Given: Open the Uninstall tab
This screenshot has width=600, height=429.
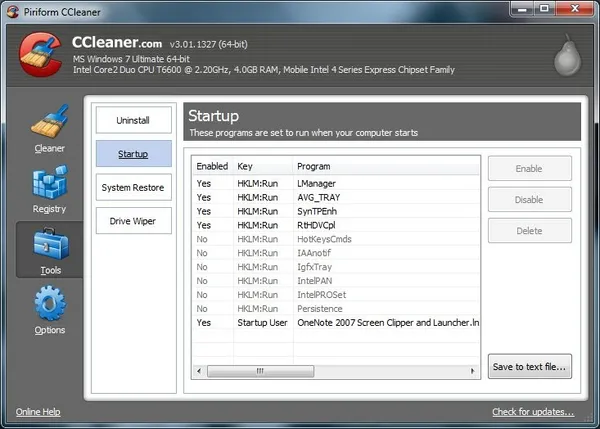Looking at the screenshot, I should coord(134,120).
